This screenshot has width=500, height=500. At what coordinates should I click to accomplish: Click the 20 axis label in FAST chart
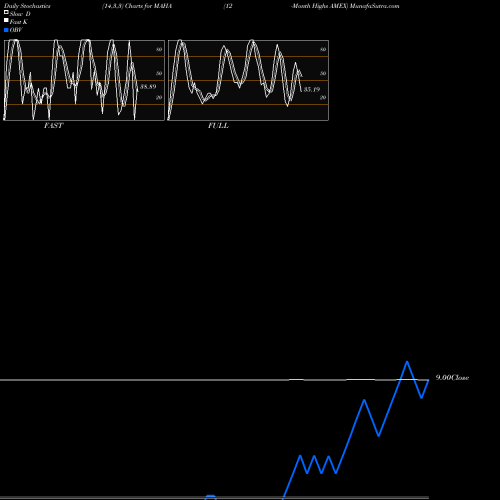click(159, 97)
